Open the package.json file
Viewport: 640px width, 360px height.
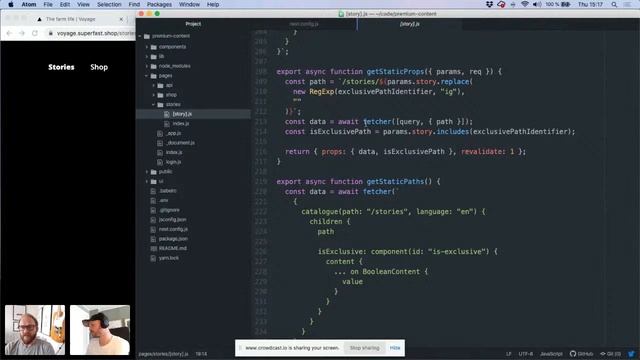tap(173, 239)
